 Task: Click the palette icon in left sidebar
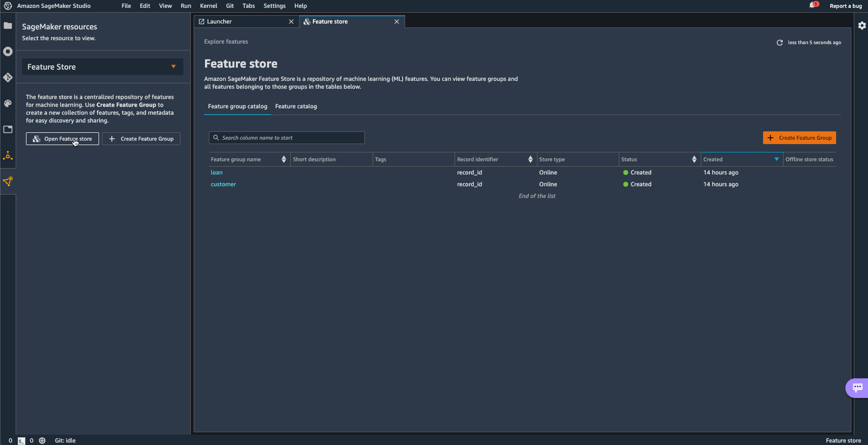[8, 103]
